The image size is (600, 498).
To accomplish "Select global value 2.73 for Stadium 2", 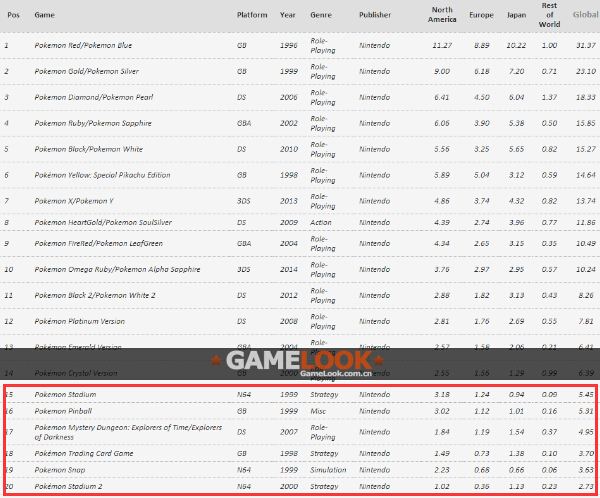I will (x=586, y=487).
